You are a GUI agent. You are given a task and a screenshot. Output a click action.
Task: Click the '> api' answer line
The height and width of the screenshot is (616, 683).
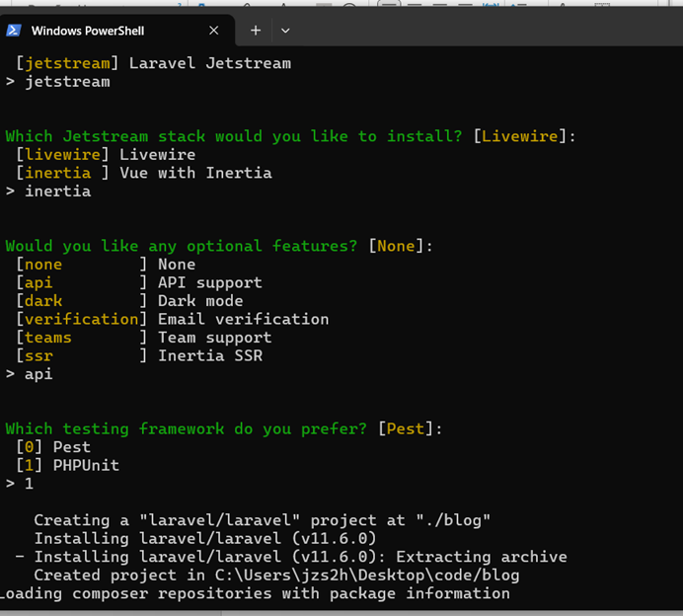[30, 374]
